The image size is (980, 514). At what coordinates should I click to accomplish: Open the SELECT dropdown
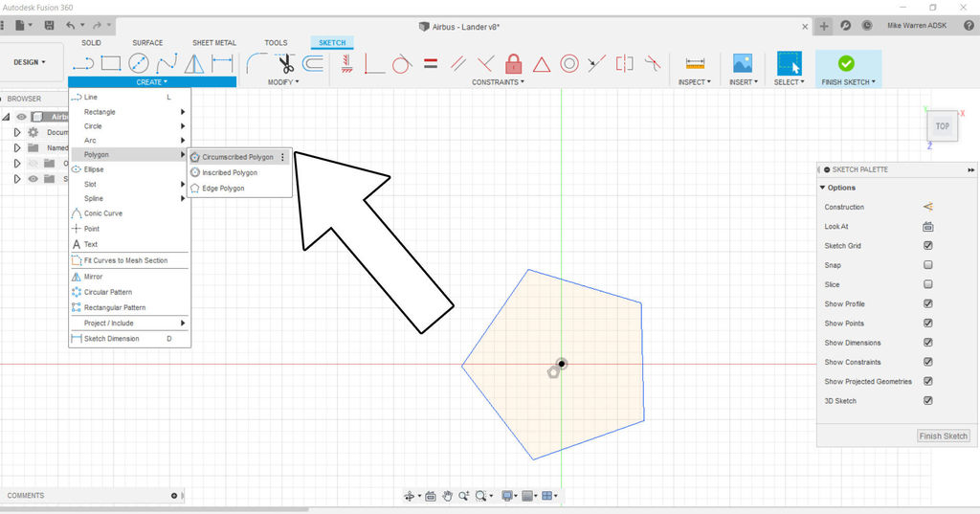(x=789, y=82)
